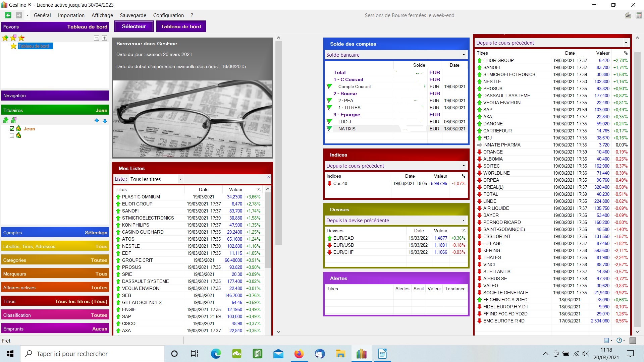
Task: Click the add account holder icon
Action: click(x=5, y=120)
